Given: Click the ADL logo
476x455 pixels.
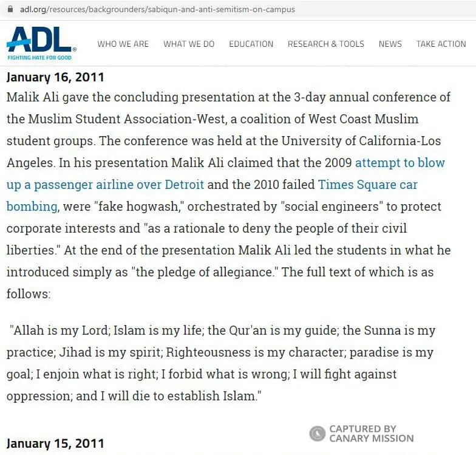Looking at the screenshot, I should pyautogui.click(x=40, y=40).
